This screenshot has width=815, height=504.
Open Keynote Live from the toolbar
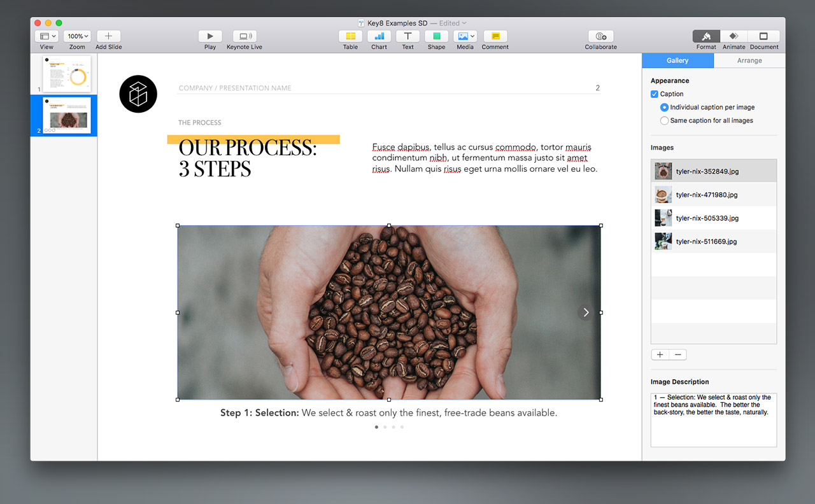point(244,36)
